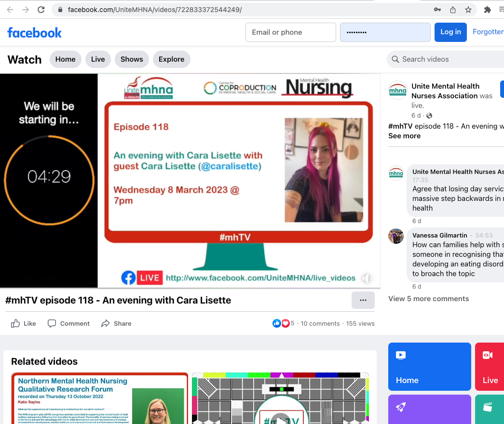Screen dimensions: 504x424
Task: Select the Shows tab in Watch
Action: 132,59
